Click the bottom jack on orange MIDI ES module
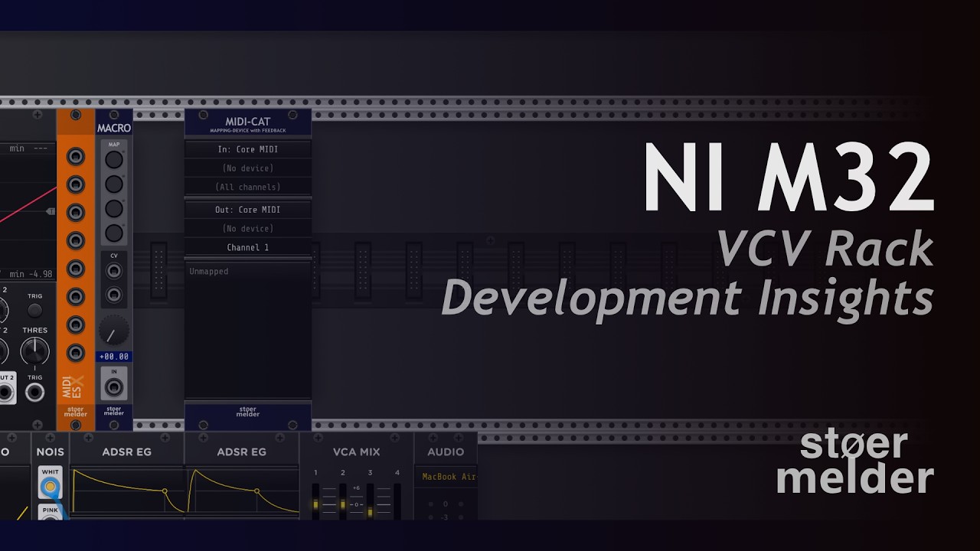Viewport: 980px width, 551px height. (75, 353)
